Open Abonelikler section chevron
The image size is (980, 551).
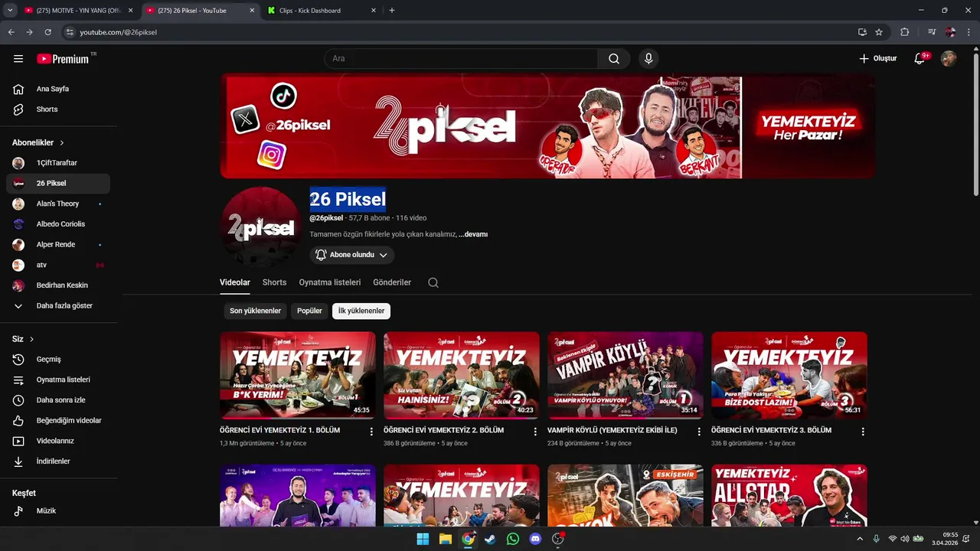[x=62, y=143]
